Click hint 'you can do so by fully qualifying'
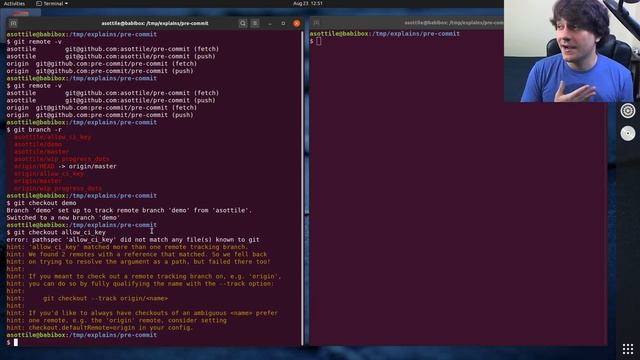This screenshot has height=360, width=640. (x=140, y=284)
